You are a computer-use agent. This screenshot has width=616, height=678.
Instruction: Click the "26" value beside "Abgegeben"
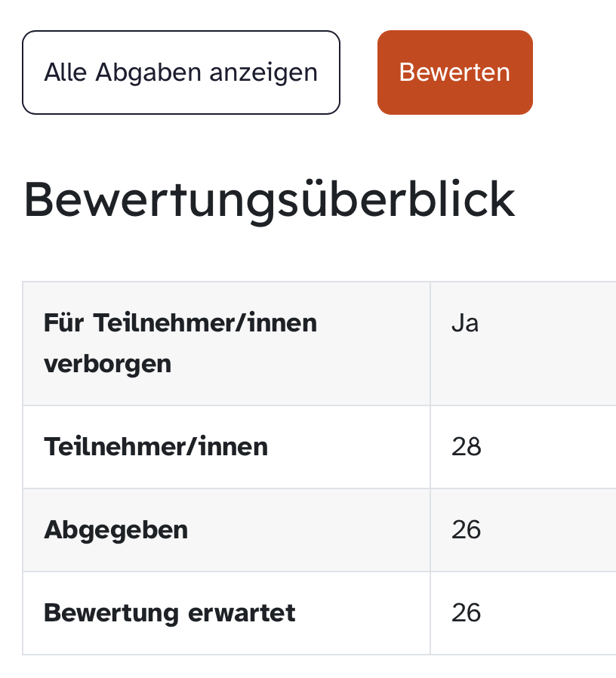point(467,530)
